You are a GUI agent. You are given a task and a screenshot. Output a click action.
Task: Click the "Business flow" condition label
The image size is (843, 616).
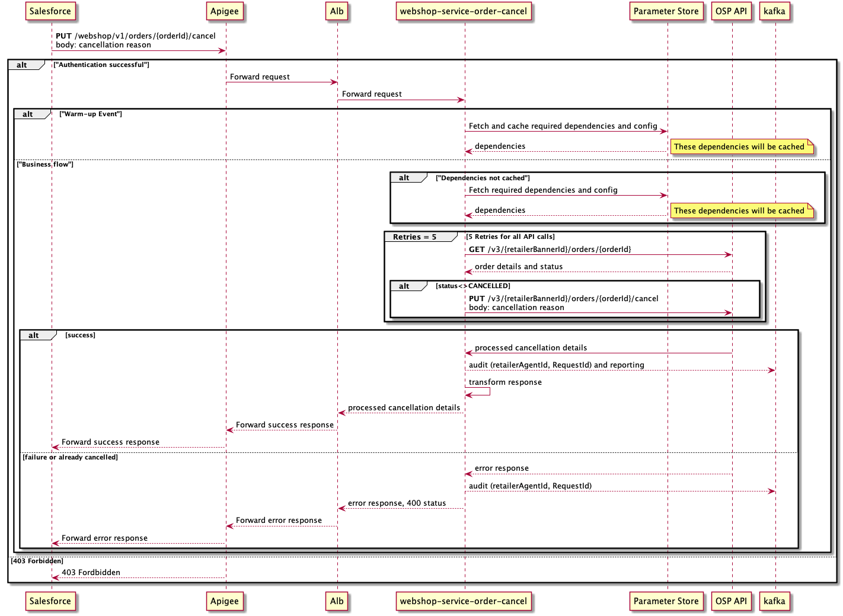point(45,164)
